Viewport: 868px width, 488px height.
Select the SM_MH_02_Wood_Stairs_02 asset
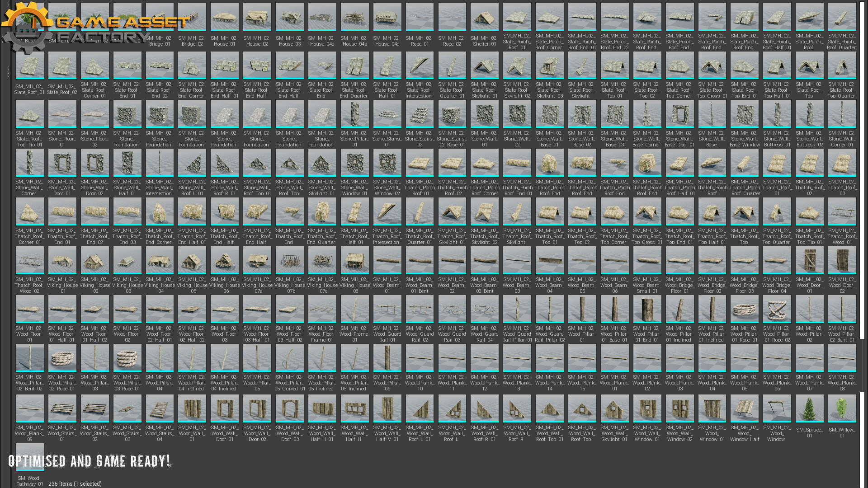click(x=94, y=408)
